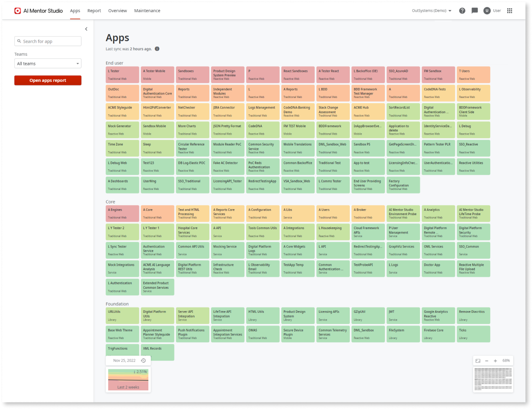Collapse the sidebar with the chevron

(x=86, y=29)
